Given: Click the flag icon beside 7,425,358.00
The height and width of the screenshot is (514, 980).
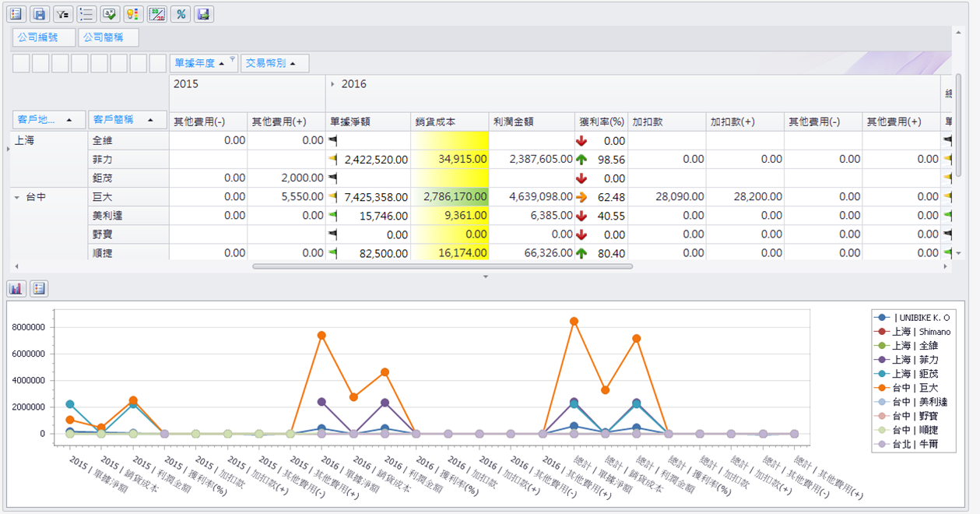Looking at the screenshot, I should (332, 197).
